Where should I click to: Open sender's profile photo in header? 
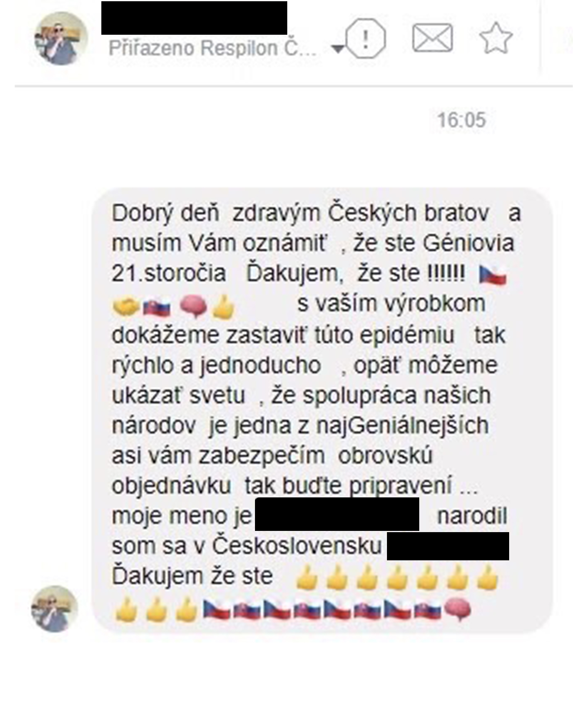tap(61, 38)
